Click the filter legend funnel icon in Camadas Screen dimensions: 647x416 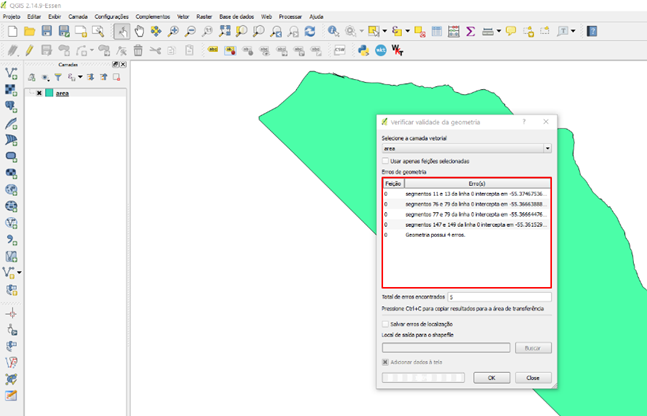point(58,77)
